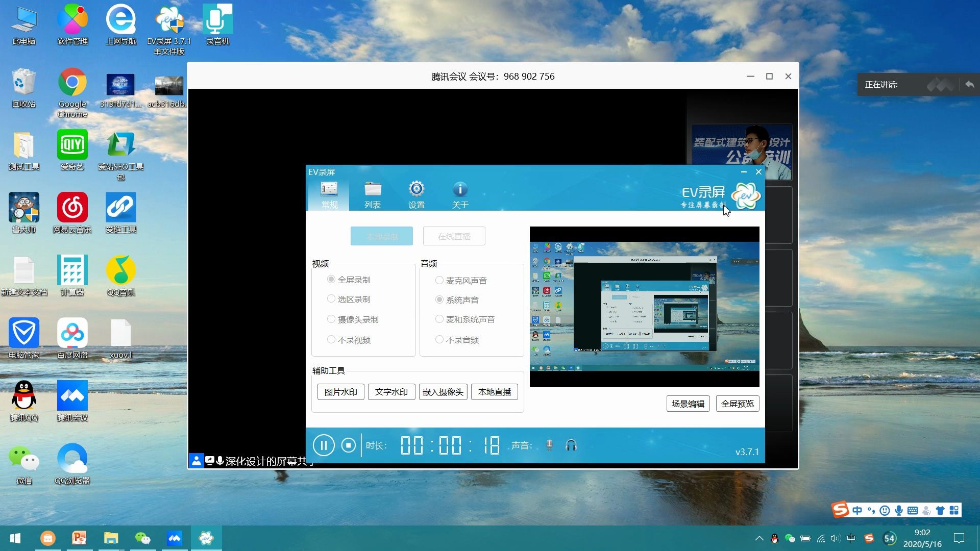Open the 常规 tab in EV录屏
Viewport: 980px width, 551px height.
pyautogui.click(x=329, y=195)
